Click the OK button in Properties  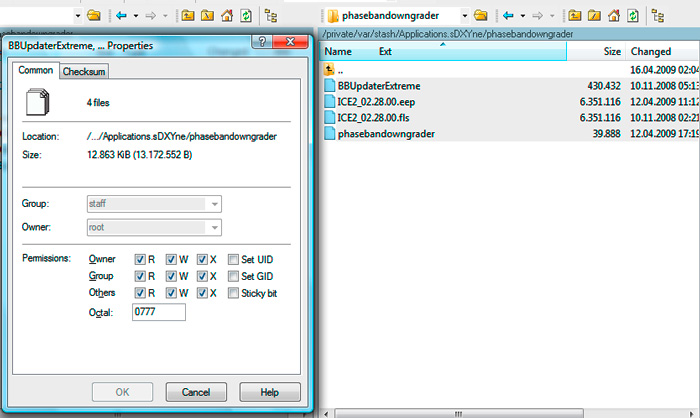click(122, 392)
